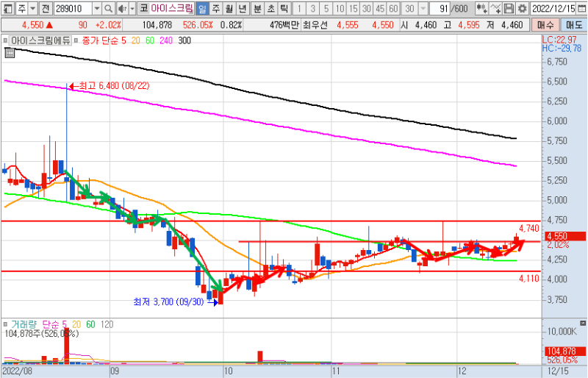
Task: Select the 분 minute chart tab
Action: coord(257,8)
